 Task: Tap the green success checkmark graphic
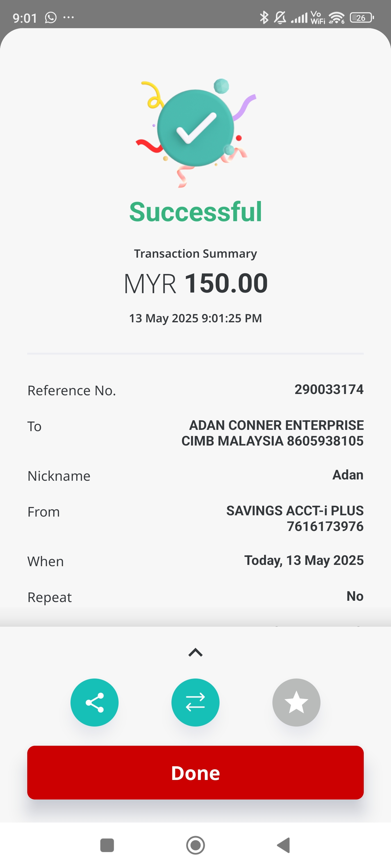pos(195,128)
